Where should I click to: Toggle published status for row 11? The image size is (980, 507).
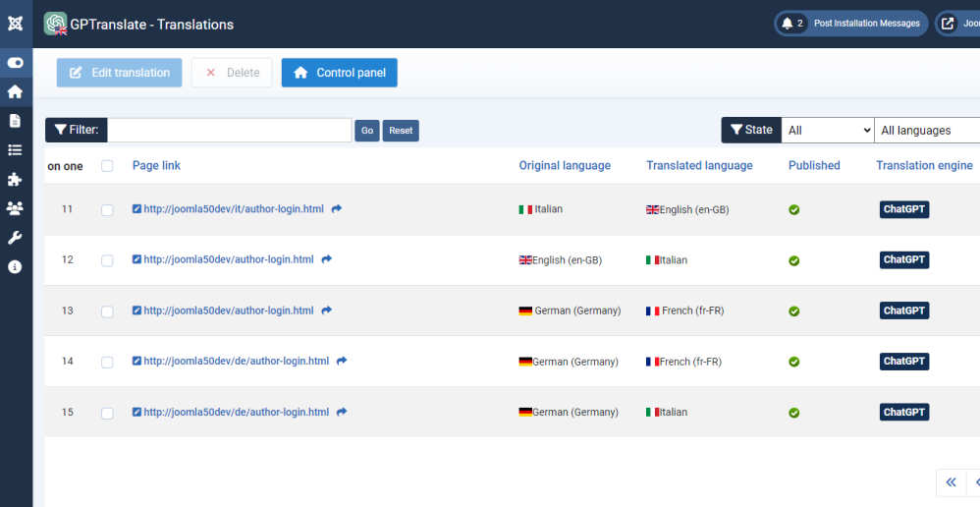793,210
